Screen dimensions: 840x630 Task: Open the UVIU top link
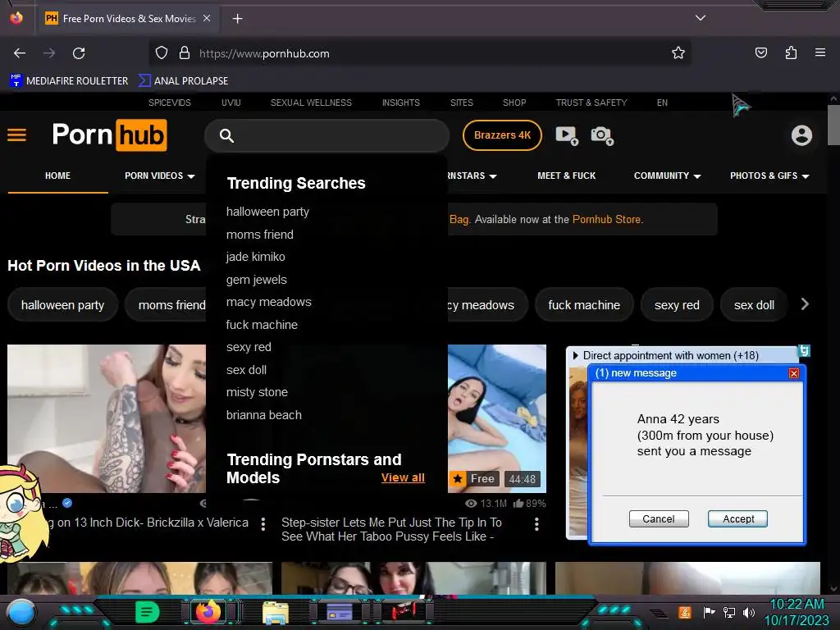pos(231,103)
